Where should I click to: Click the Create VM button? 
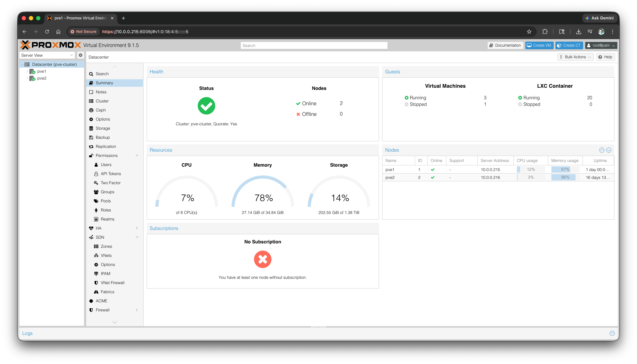[539, 45]
